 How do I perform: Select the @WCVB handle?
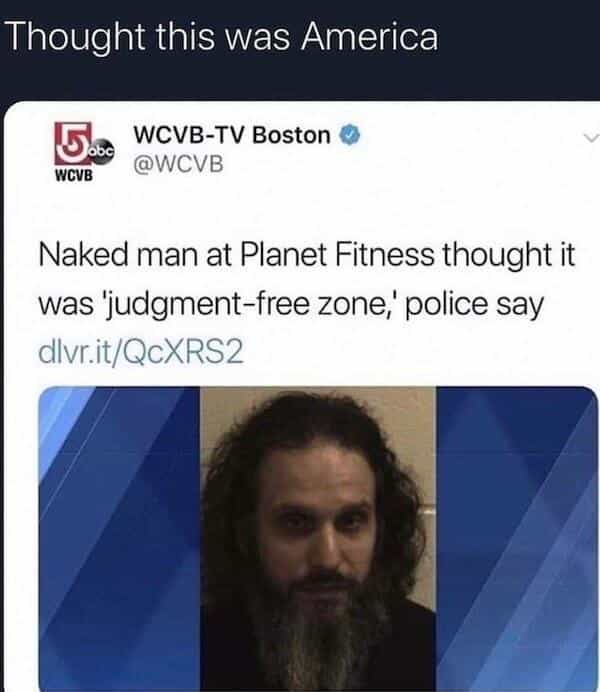pos(178,165)
